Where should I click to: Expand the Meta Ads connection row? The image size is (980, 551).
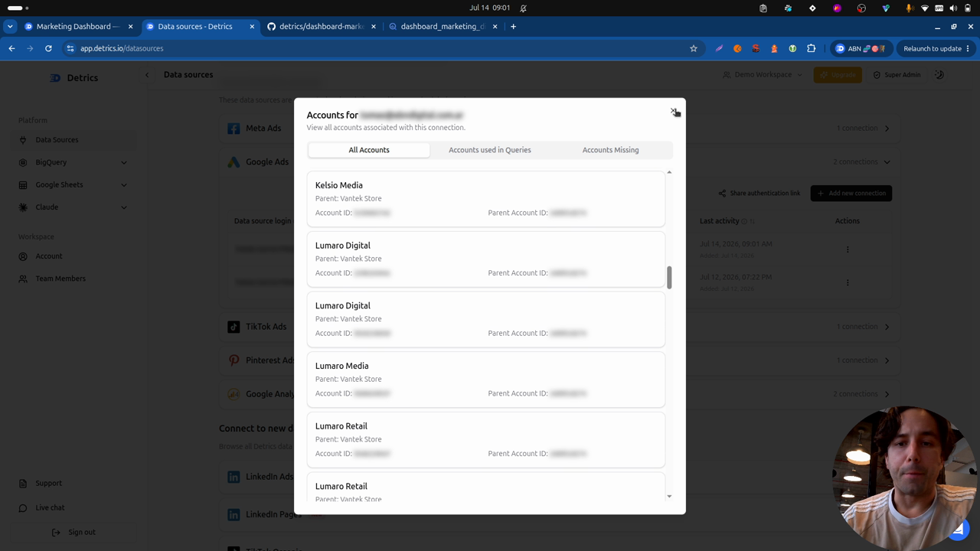point(560,129)
